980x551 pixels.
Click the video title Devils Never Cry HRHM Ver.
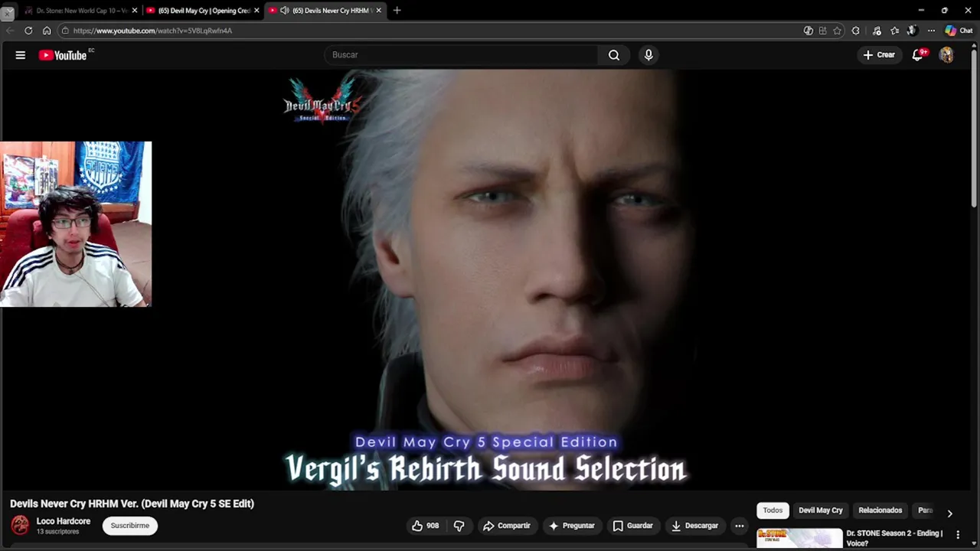click(132, 504)
